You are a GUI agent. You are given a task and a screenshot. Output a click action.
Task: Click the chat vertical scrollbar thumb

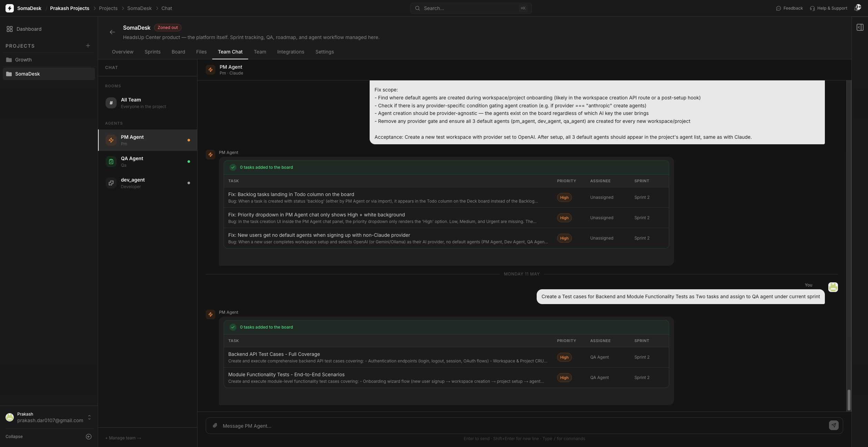point(849,400)
